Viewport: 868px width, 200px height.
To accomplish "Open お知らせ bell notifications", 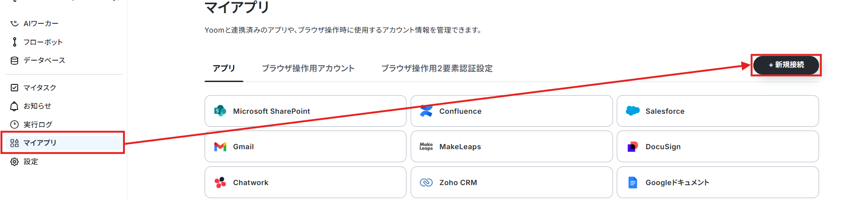I will tap(14, 106).
